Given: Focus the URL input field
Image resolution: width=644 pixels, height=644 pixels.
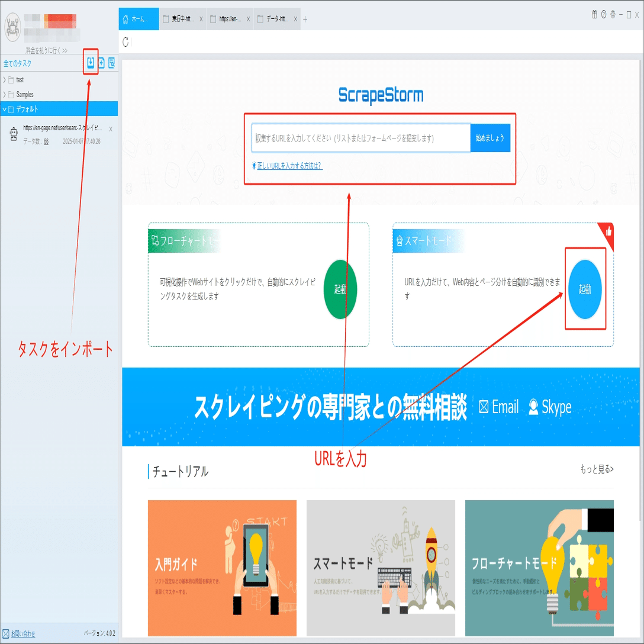Looking at the screenshot, I should pos(361,138).
